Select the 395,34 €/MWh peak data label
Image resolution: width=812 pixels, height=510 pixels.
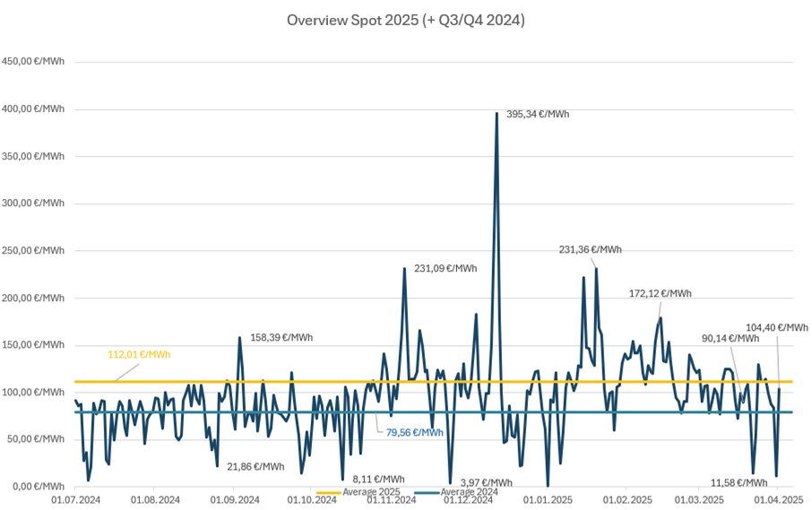point(538,114)
